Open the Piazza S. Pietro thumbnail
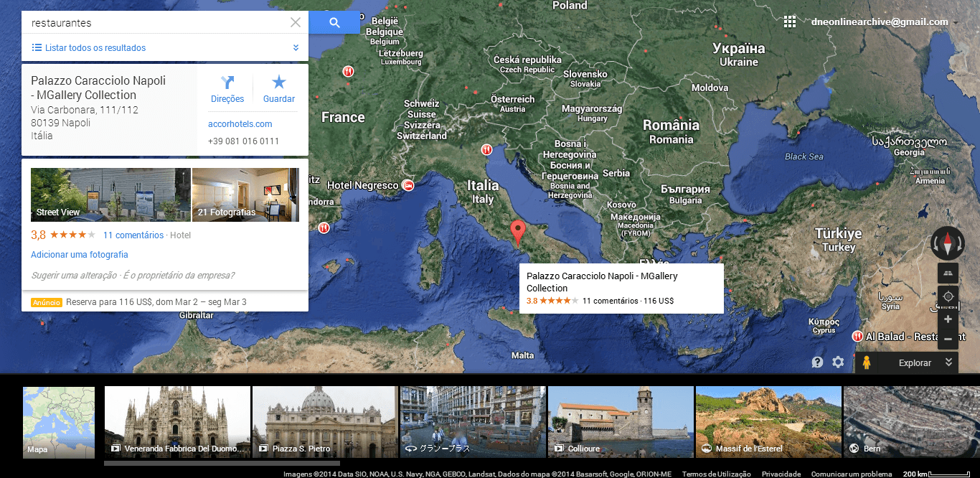980x478 pixels. coord(324,422)
